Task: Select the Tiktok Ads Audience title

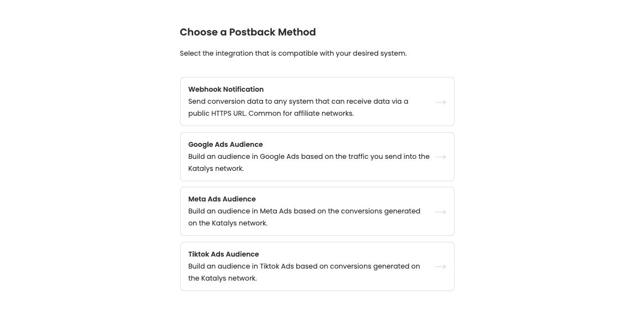Action: tap(223, 254)
